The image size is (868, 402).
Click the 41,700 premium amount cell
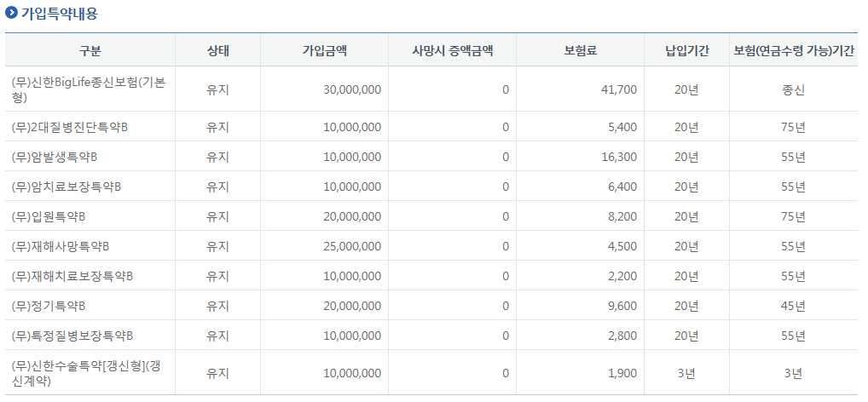(619, 89)
